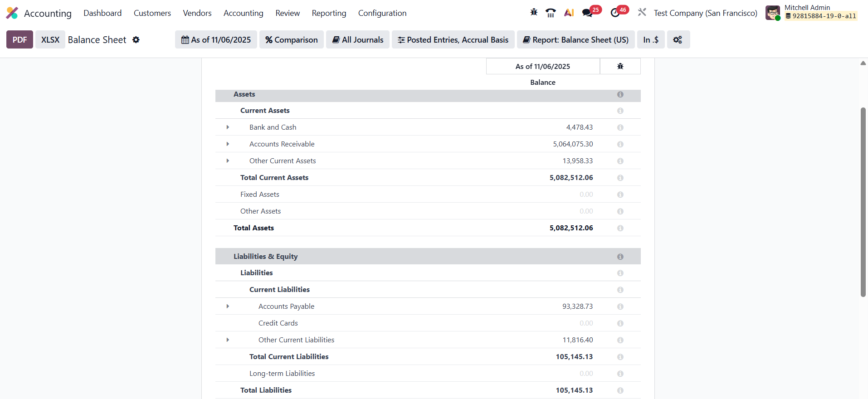Click info icon on Assets row

click(x=620, y=94)
